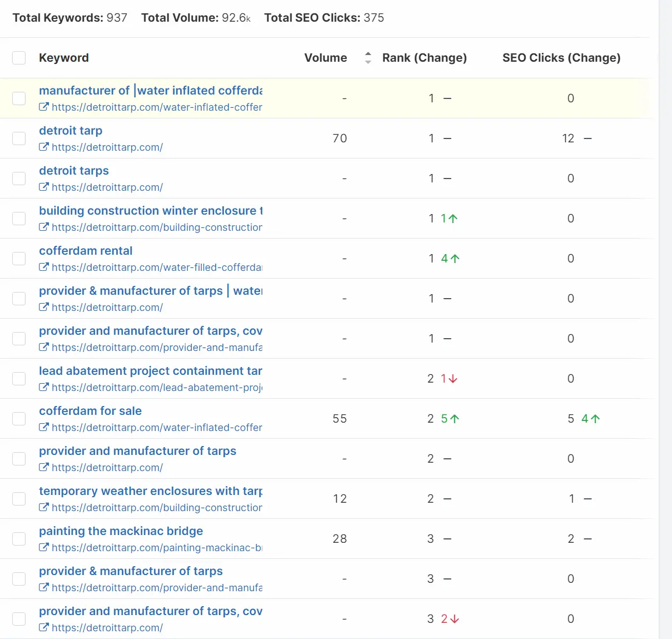Screen dimensions: 672x639
Task: Click the Volume column header
Action: (325, 58)
